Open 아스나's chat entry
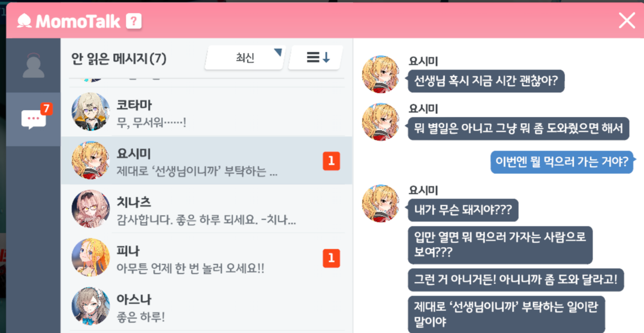644x333 pixels. [x=207, y=306]
